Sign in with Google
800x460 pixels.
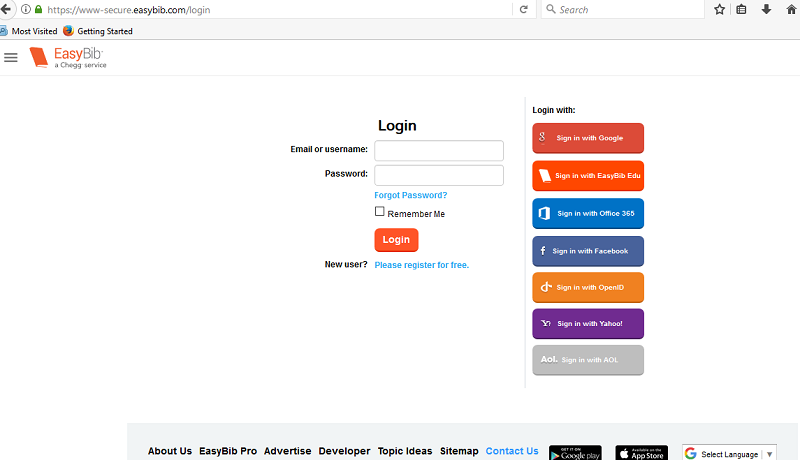[x=588, y=138]
